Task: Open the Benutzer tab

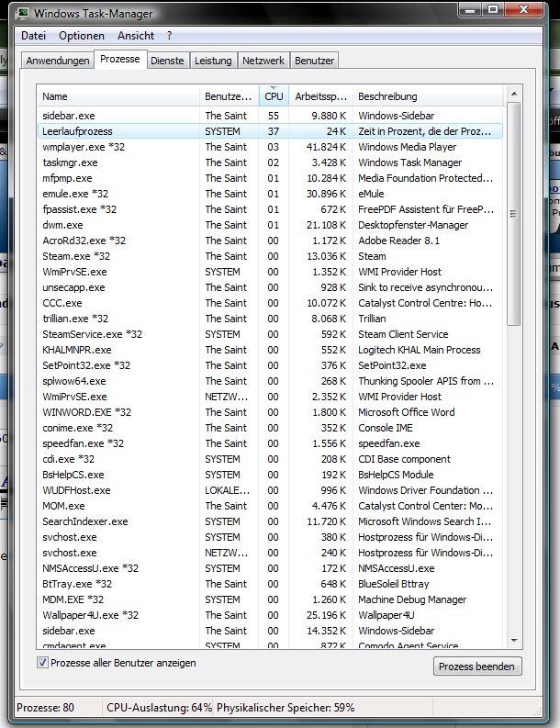Action: tap(314, 61)
